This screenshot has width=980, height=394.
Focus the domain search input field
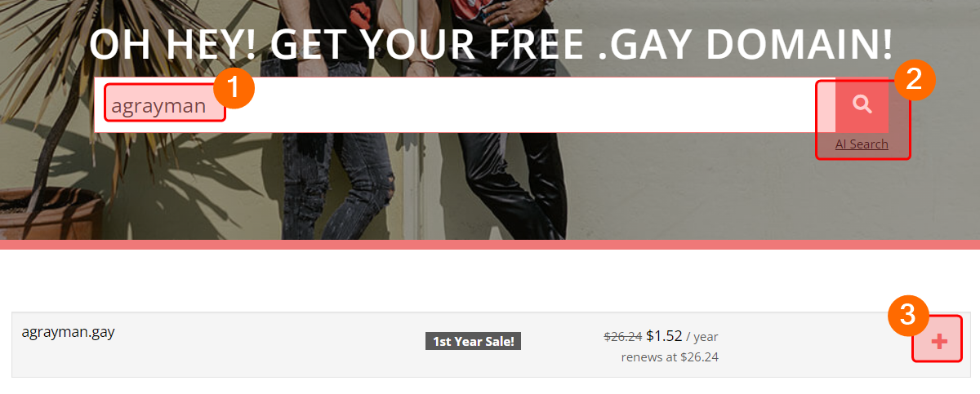click(x=465, y=104)
